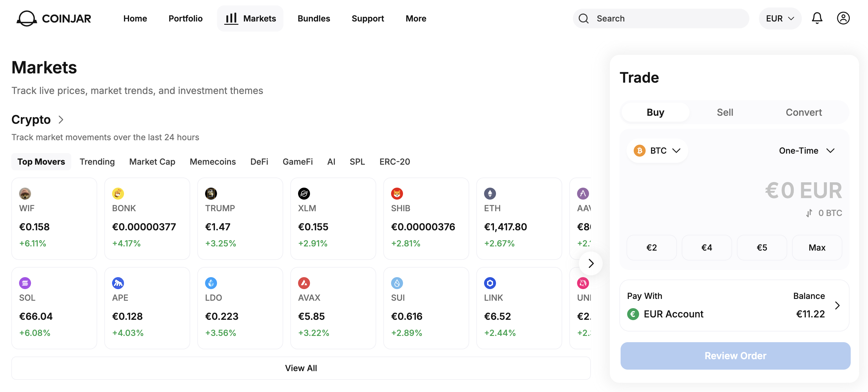Open the Portfolio page
868x392 pixels.
185,18
